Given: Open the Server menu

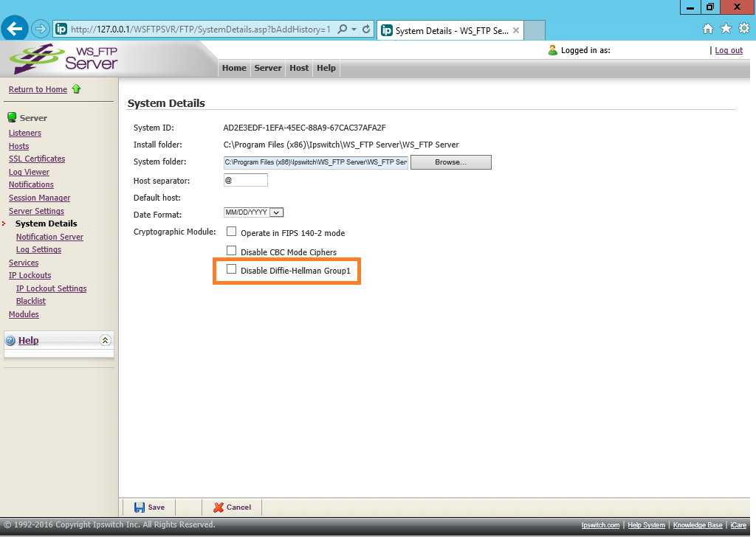Looking at the screenshot, I should pyautogui.click(x=267, y=68).
